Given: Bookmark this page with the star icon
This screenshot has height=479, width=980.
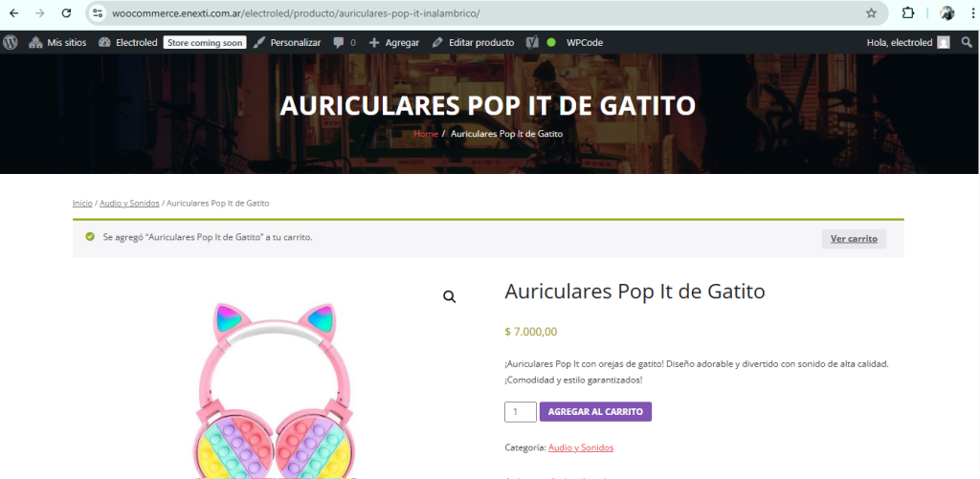Looking at the screenshot, I should [x=871, y=13].
